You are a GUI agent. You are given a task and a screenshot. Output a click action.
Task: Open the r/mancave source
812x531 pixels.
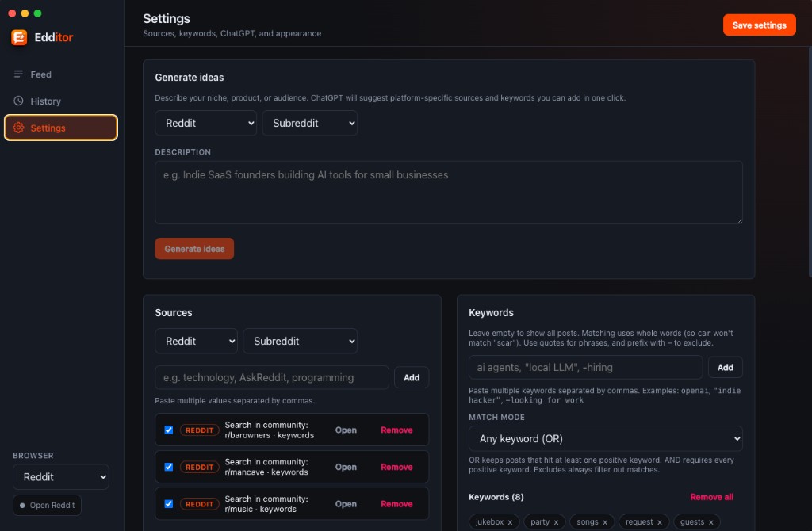click(x=346, y=467)
